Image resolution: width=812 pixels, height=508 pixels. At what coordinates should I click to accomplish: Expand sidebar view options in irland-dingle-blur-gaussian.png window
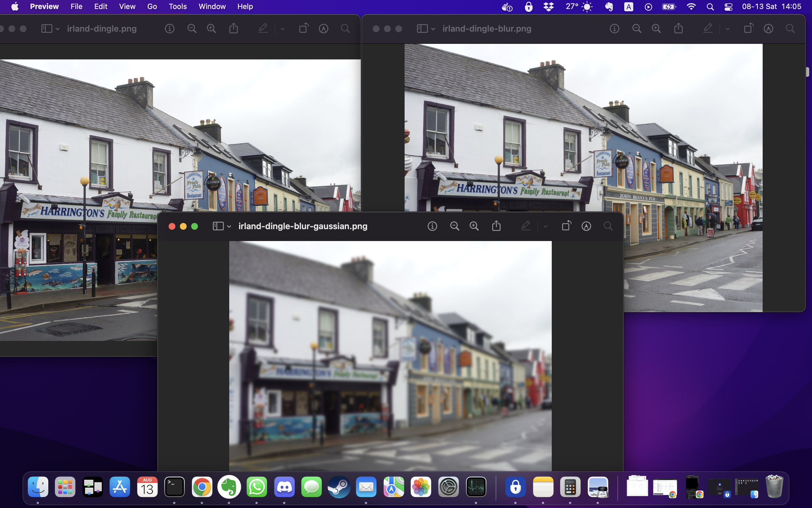point(229,226)
